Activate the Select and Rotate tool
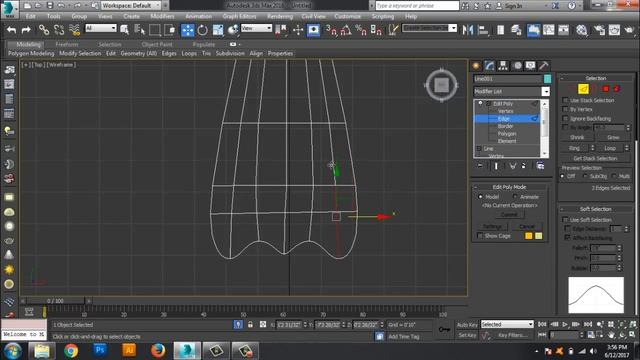This screenshot has width=640, height=360. pos(202,30)
